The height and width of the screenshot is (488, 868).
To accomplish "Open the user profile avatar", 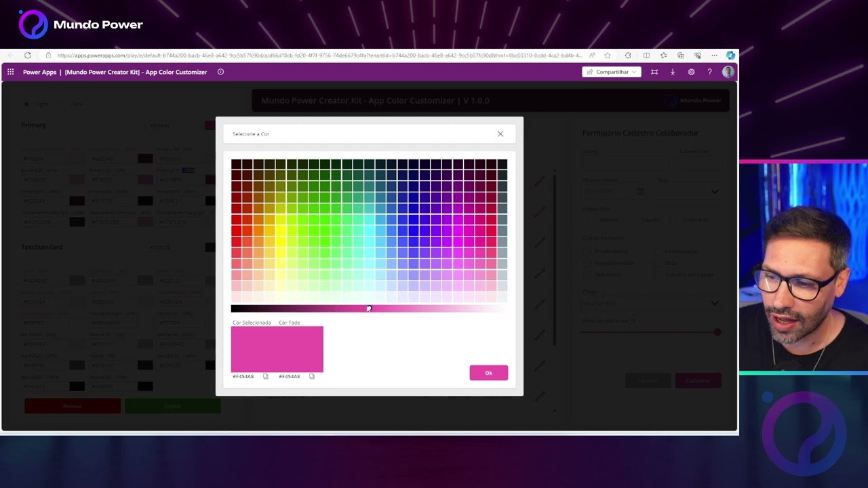I will [728, 72].
